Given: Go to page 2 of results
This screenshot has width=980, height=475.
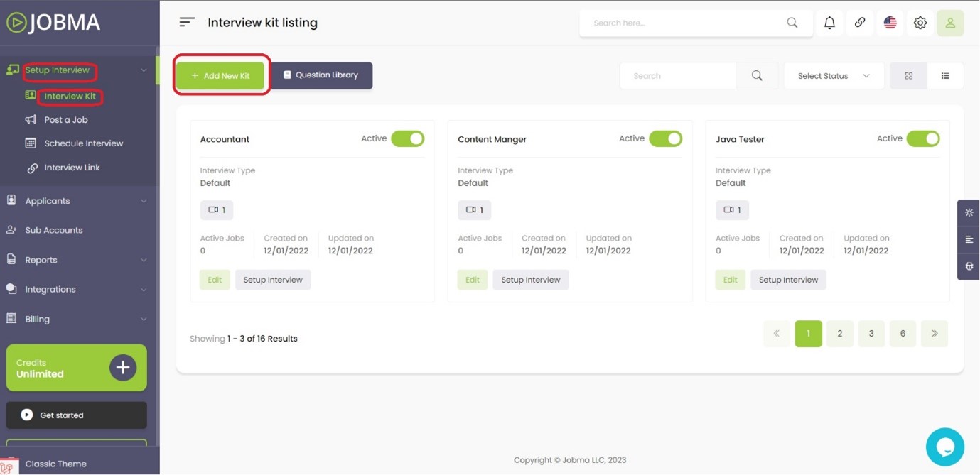Looking at the screenshot, I should 840,334.
